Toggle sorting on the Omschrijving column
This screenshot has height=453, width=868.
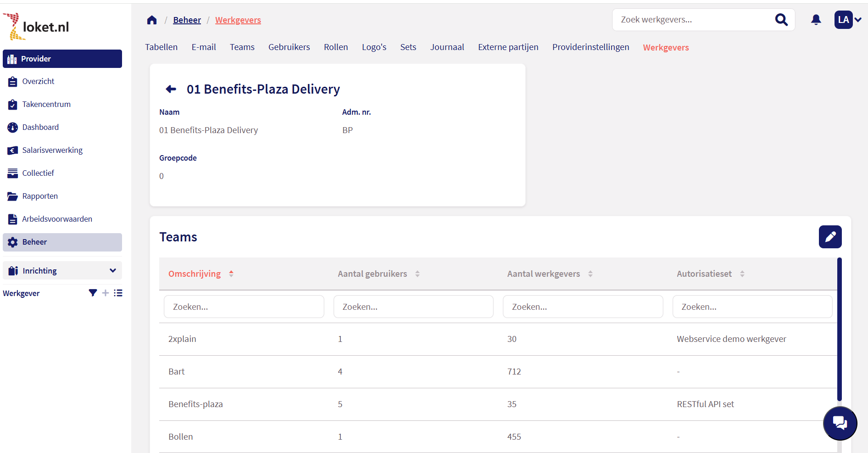231,274
